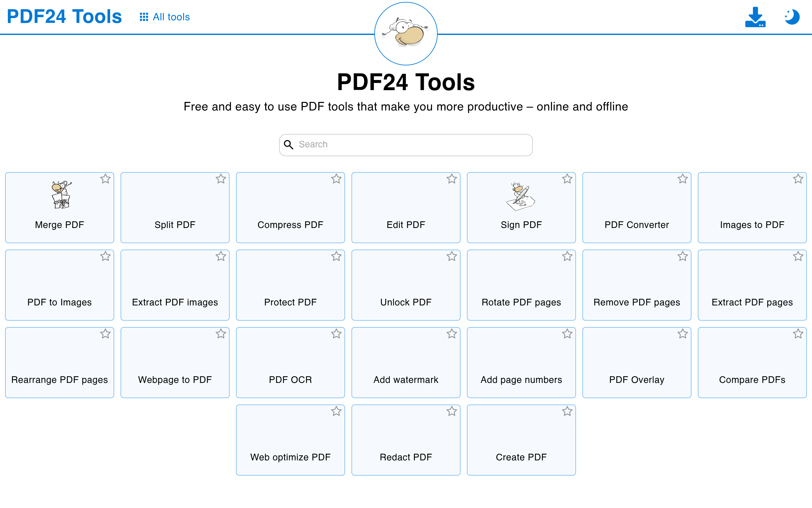This screenshot has width=812, height=508.
Task: Star the Unlock PDF tile
Action: 452,256
